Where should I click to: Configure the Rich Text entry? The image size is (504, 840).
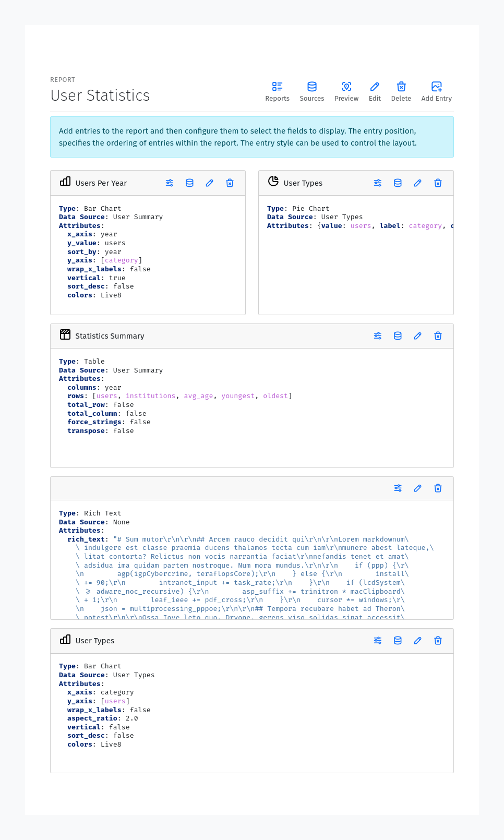[x=398, y=488]
